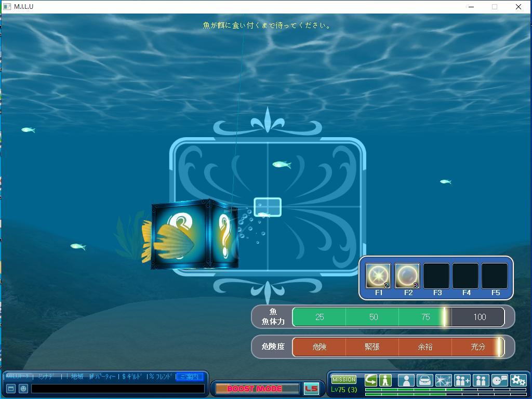Open the chat speech-bubble face icon
Viewport: 532px width, 399px height.
[x=499, y=380]
